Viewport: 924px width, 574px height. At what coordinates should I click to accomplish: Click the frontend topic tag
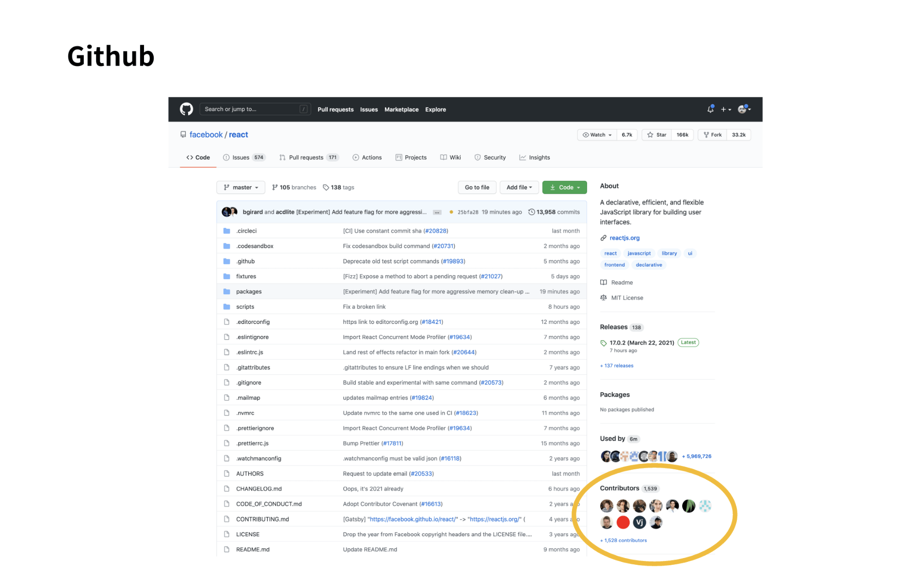pyautogui.click(x=614, y=265)
